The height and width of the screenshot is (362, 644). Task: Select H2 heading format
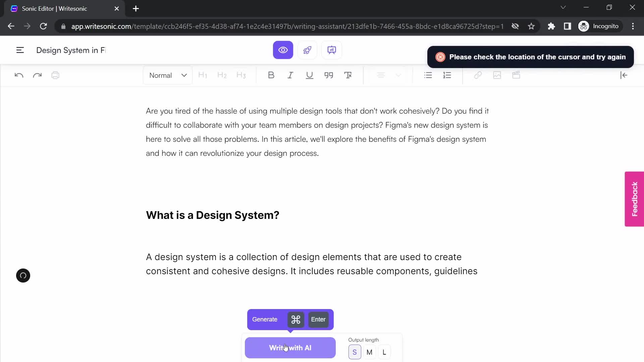[222, 75]
